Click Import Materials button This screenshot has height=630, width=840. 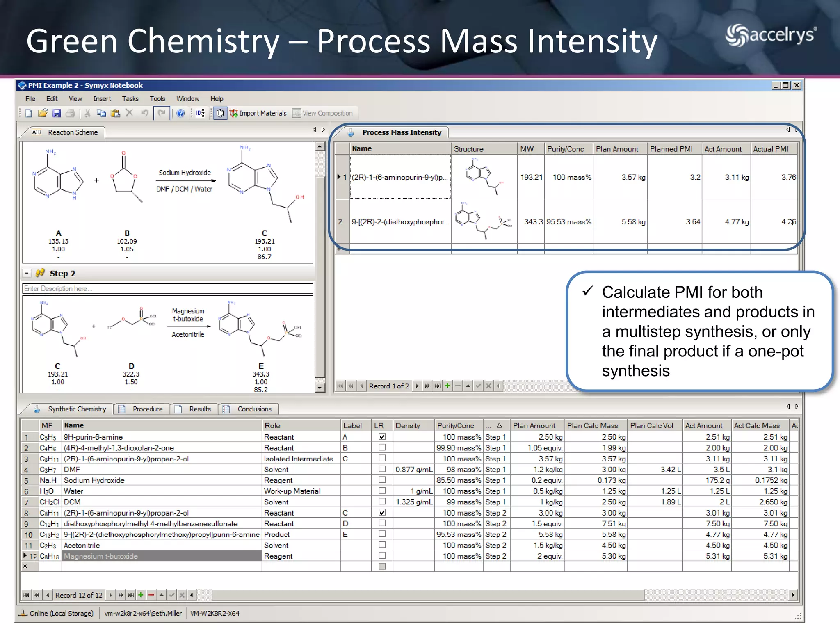[258, 113]
